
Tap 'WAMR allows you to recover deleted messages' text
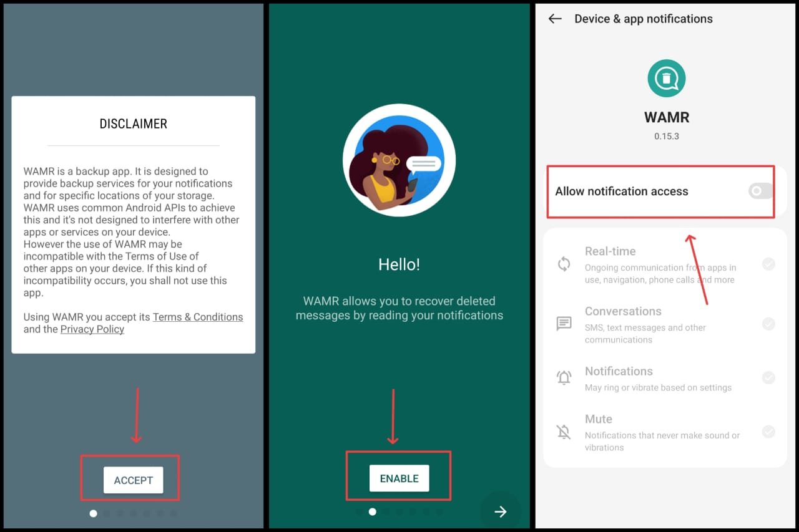click(x=399, y=308)
